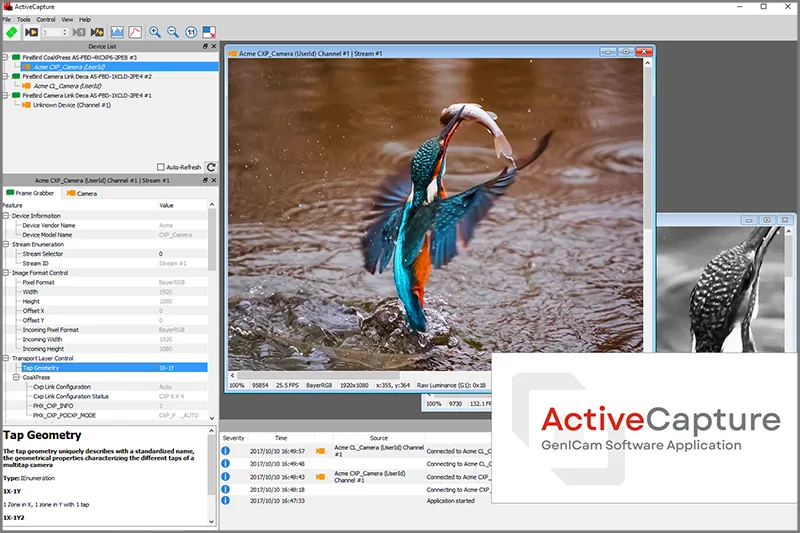The image size is (800, 533).
Task: Click the frame count stepper arrows
Action: coord(65,32)
